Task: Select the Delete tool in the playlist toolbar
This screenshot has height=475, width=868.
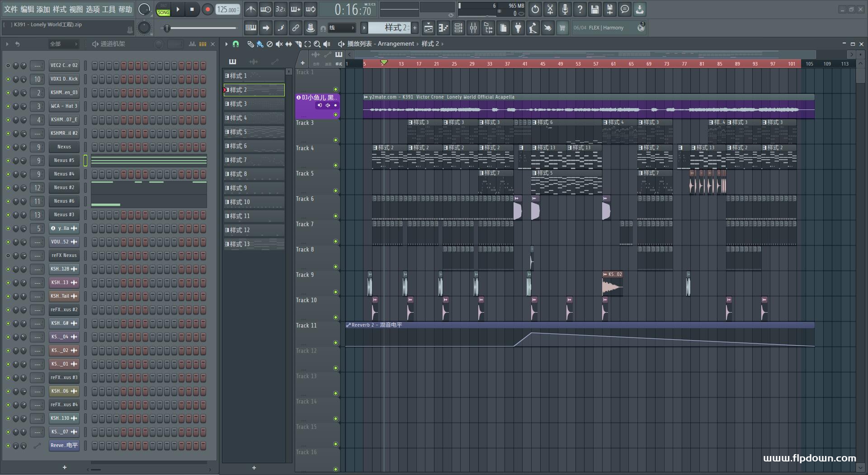Action: click(x=269, y=44)
